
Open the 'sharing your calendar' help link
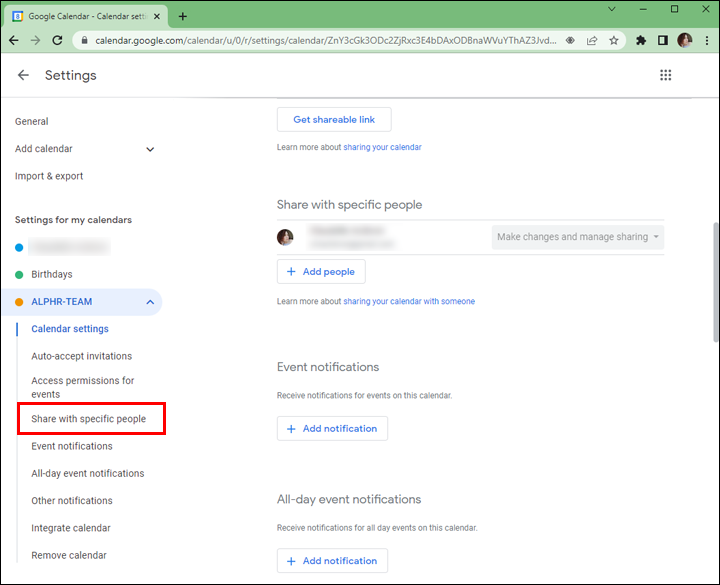tap(382, 147)
